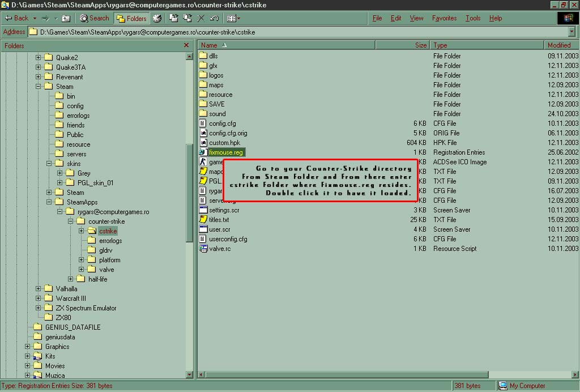Select the logos folder icon
Screen dimensions: 580x392
tap(203, 75)
